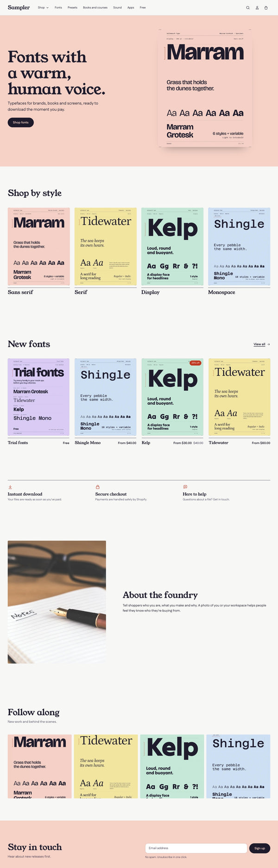Click the Email address input field
Screen dimensions: 278x868
point(196,848)
